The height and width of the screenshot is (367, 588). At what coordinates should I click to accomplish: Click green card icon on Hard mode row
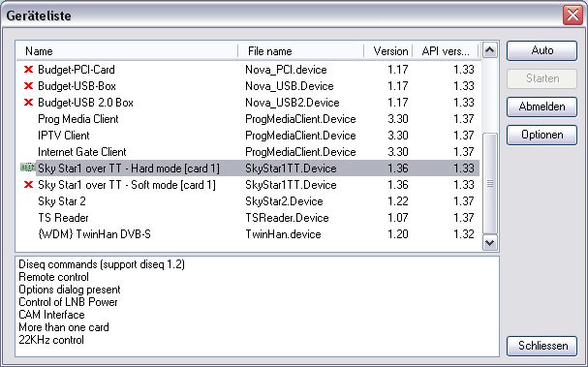click(x=27, y=168)
